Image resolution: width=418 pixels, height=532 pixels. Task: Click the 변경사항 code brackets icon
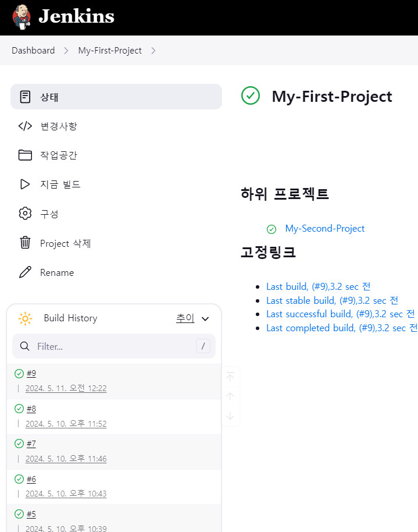coord(25,126)
